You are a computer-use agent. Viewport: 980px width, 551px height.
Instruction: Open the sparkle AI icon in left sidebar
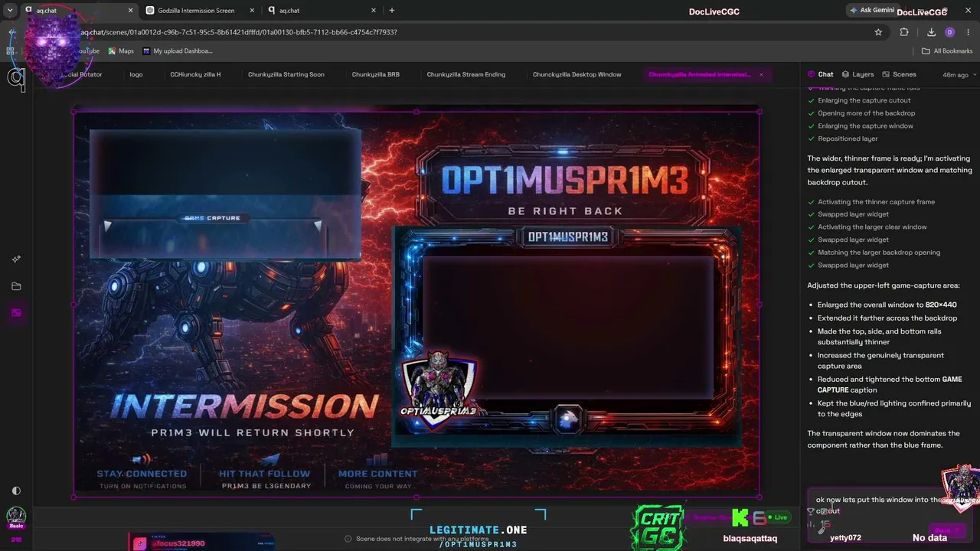pos(16,259)
